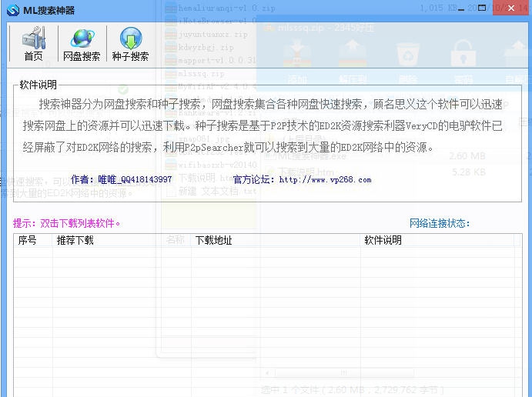Image resolution: width=532 pixels, height=397 pixels.
Task: Click the 网络连接状态 label
Action: click(440, 223)
